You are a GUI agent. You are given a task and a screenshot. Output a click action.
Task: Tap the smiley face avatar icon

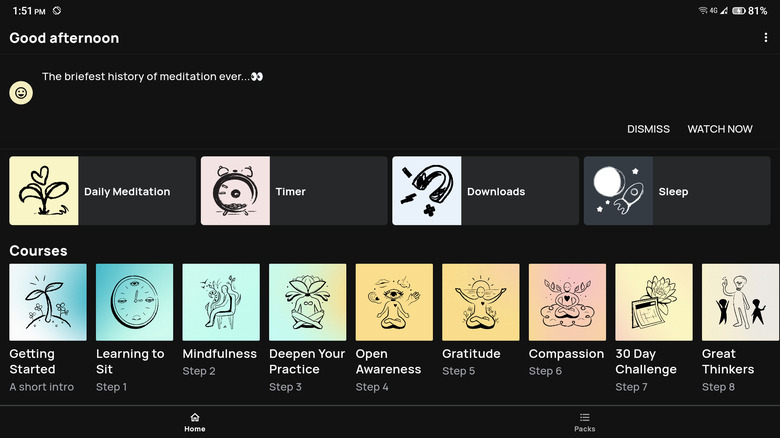(x=21, y=93)
